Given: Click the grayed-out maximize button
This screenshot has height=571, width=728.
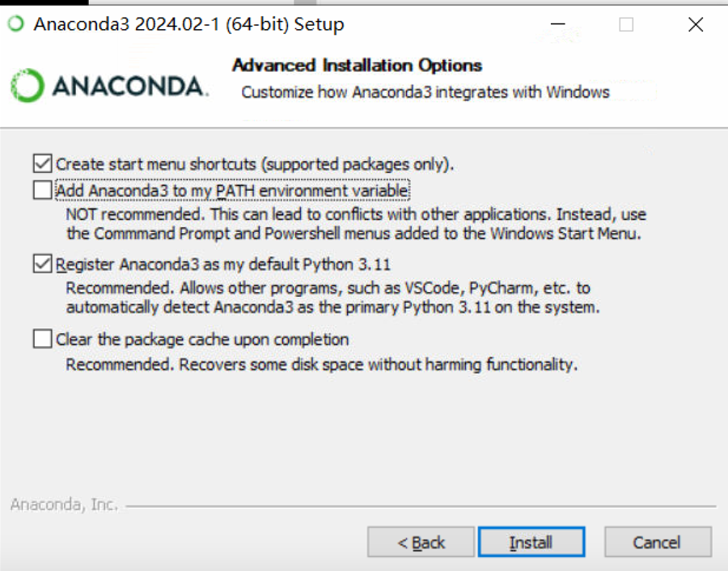Looking at the screenshot, I should [626, 24].
